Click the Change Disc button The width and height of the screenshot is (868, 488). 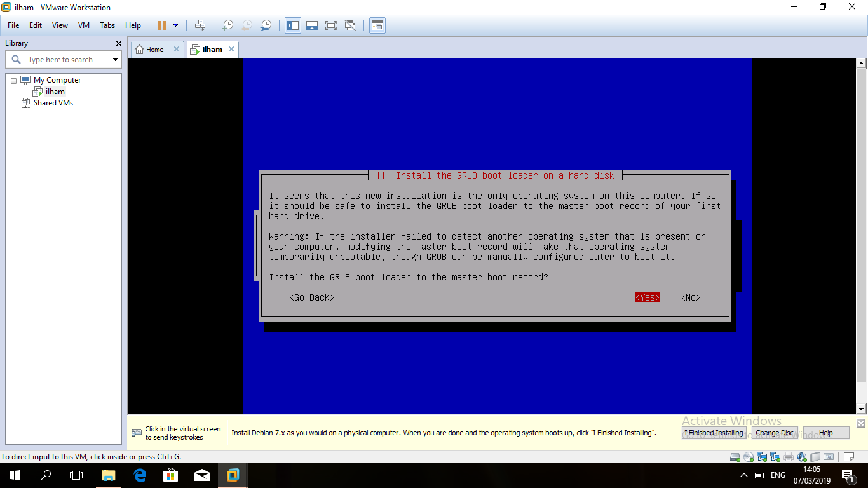click(x=774, y=433)
